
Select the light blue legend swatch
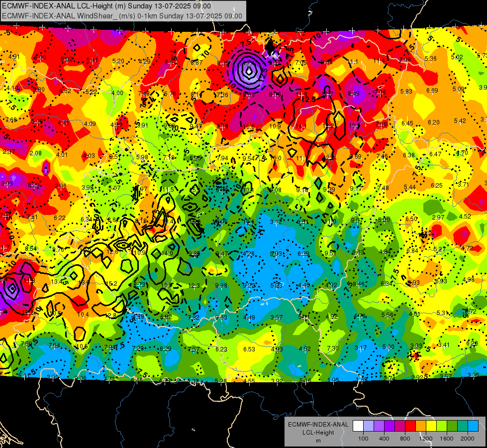coord(474,426)
